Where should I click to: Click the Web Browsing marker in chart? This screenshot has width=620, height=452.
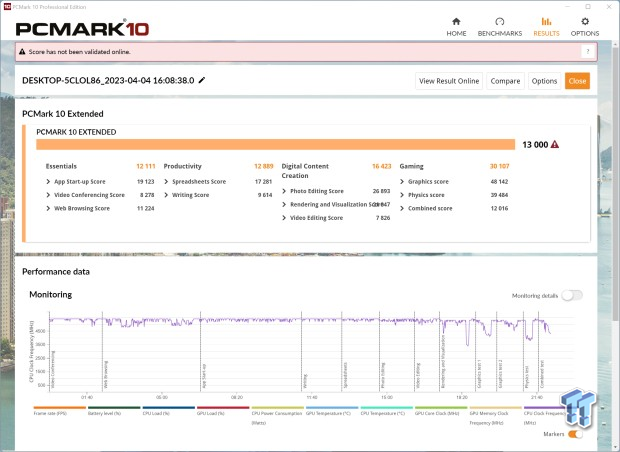tap(106, 374)
